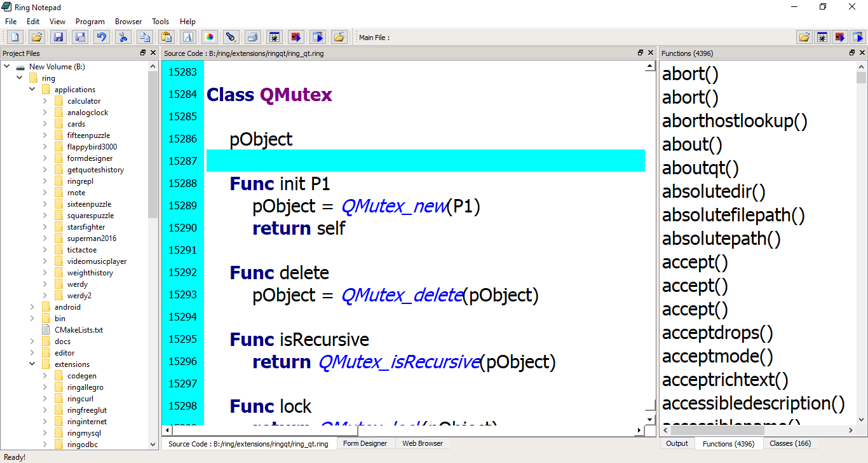The width and height of the screenshot is (868, 463).
Task: Expand the android folder
Action: tap(32, 307)
